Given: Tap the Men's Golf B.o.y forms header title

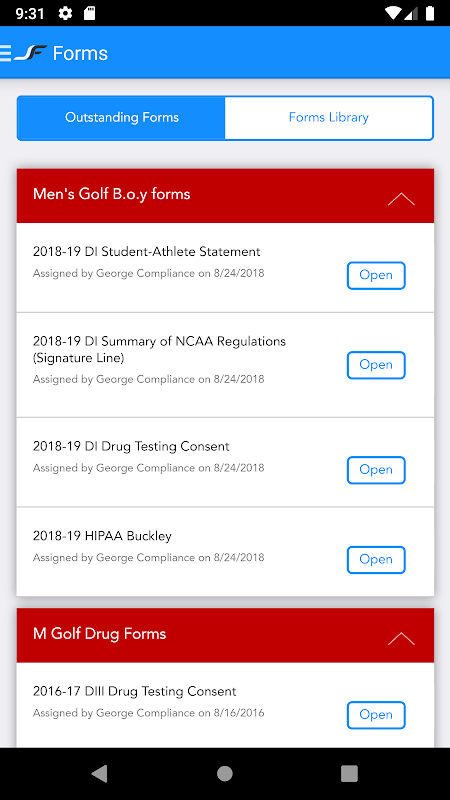Looking at the screenshot, I should (x=112, y=194).
